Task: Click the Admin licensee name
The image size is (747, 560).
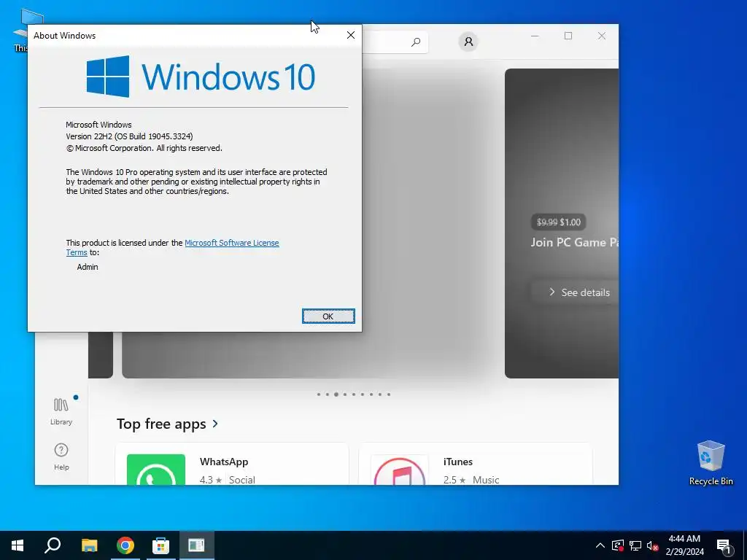Action: [x=88, y=267]
